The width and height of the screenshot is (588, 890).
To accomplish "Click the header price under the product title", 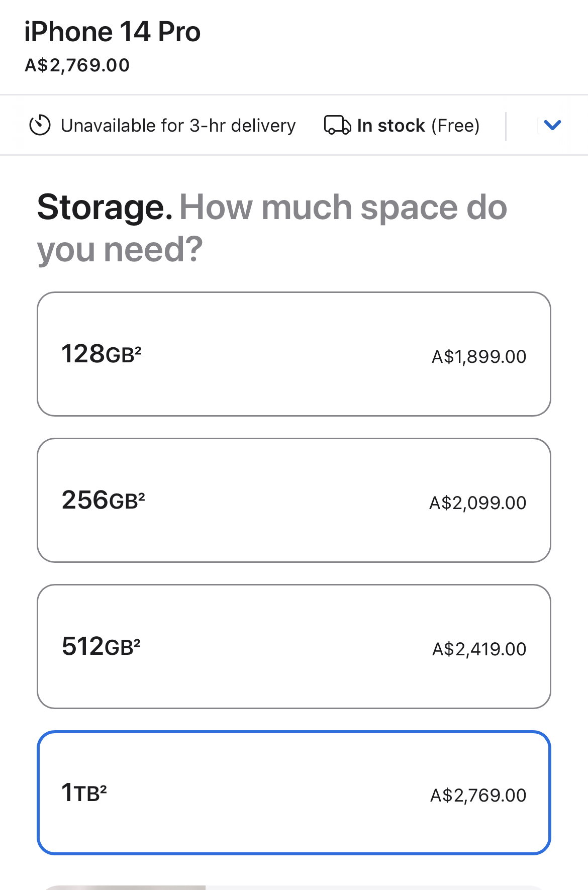I will (77, 65).
